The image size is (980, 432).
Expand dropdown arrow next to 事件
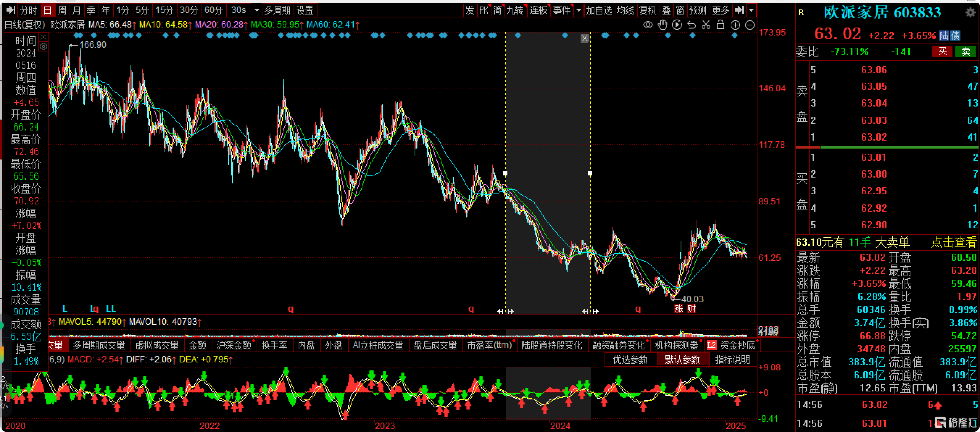tap(579, 10)
